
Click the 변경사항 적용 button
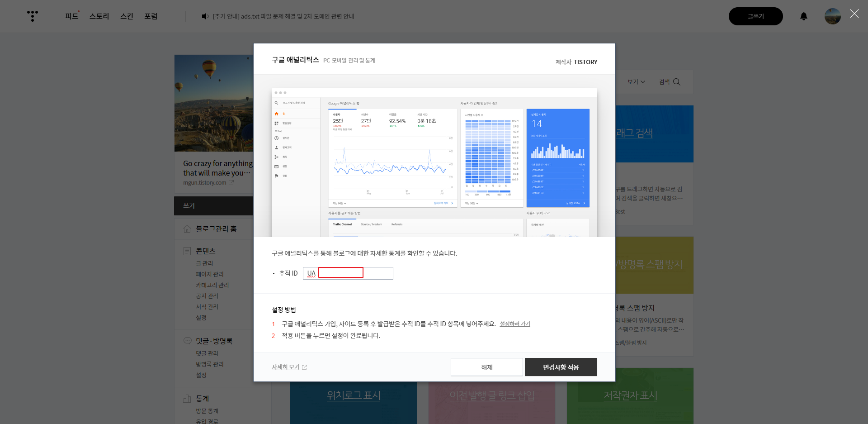pyautogui.click(x=561, y=367)
